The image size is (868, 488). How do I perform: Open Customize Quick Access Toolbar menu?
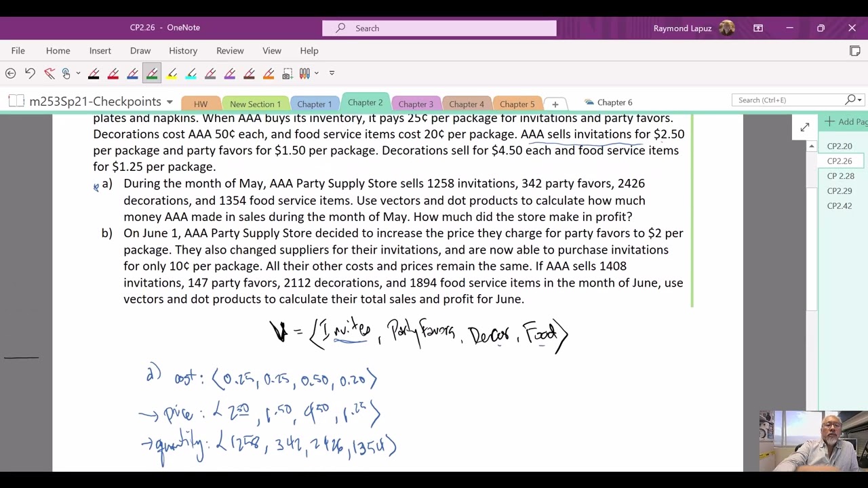(x=332, y=73)
